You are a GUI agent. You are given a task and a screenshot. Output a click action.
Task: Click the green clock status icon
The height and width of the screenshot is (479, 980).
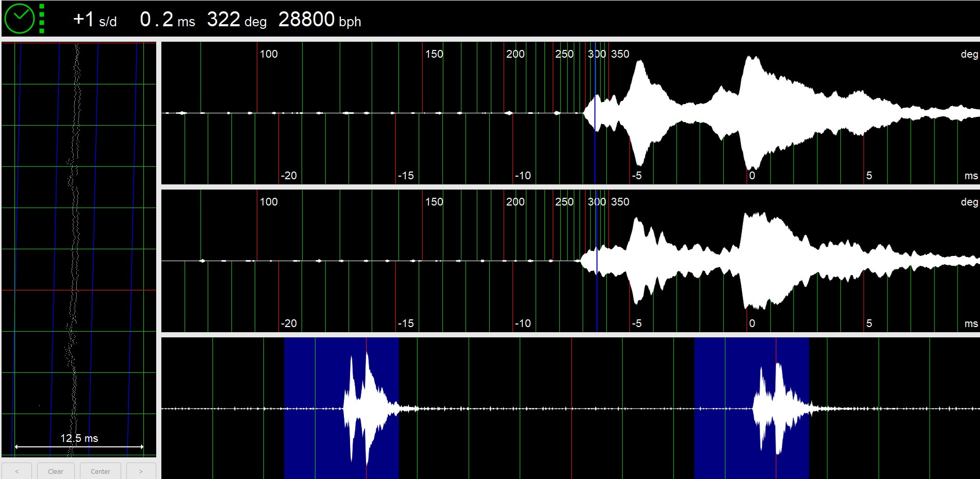[x=19, y=19]
